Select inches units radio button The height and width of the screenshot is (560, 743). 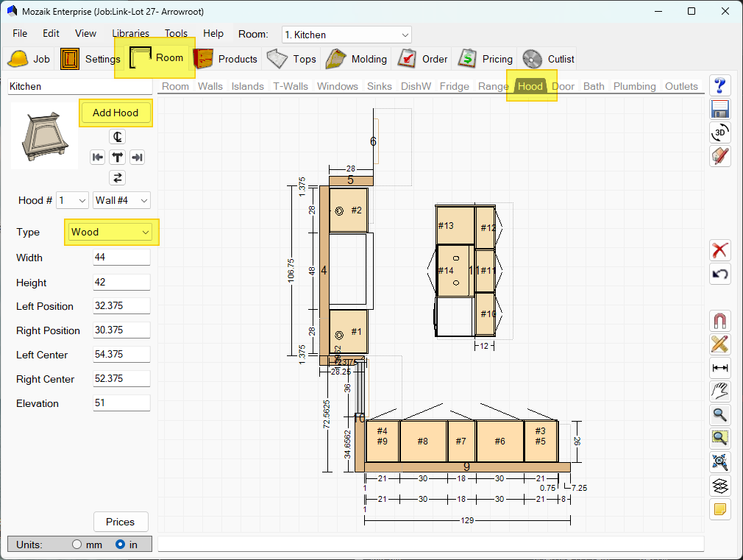pyautogui.click(x=121, y=545)
